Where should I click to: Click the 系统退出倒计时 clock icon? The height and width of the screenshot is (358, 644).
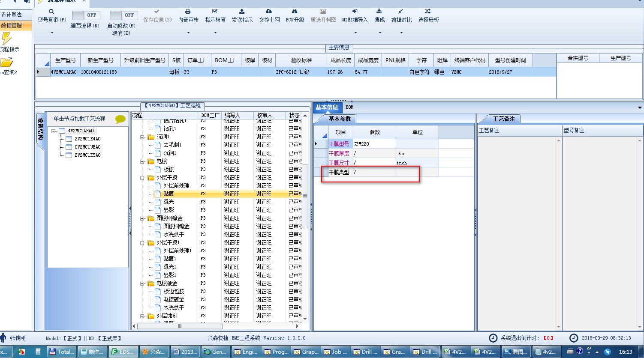point(493,338)
